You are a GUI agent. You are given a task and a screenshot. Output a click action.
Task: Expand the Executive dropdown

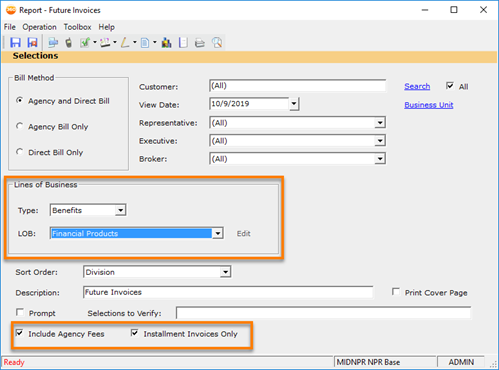coord(380,141)
